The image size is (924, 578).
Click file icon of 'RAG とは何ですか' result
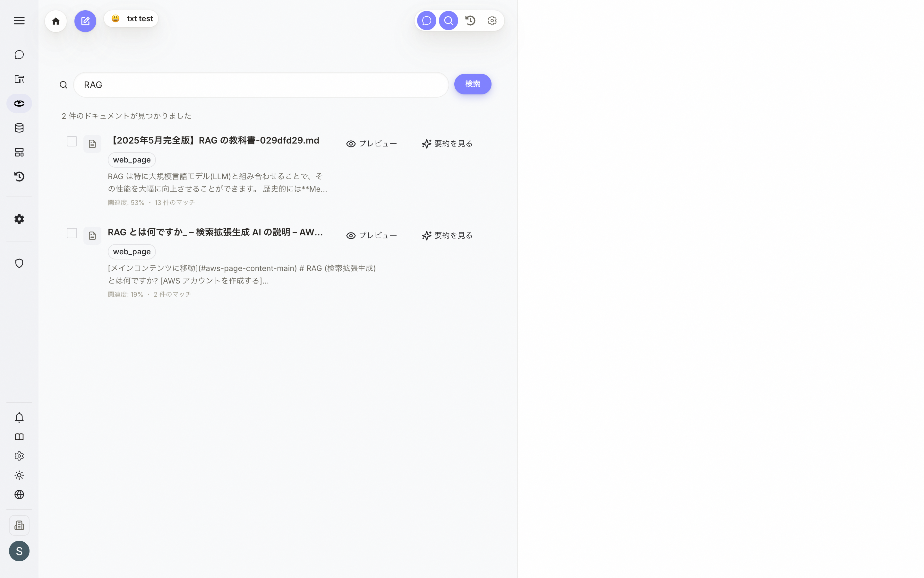coord(92,236)
